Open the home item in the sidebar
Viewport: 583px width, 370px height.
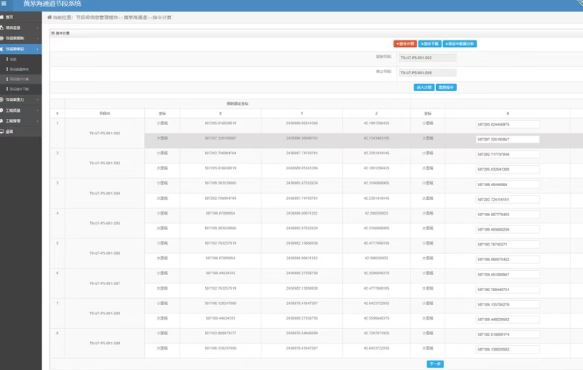pyautogui.click(x=21, y=17)
